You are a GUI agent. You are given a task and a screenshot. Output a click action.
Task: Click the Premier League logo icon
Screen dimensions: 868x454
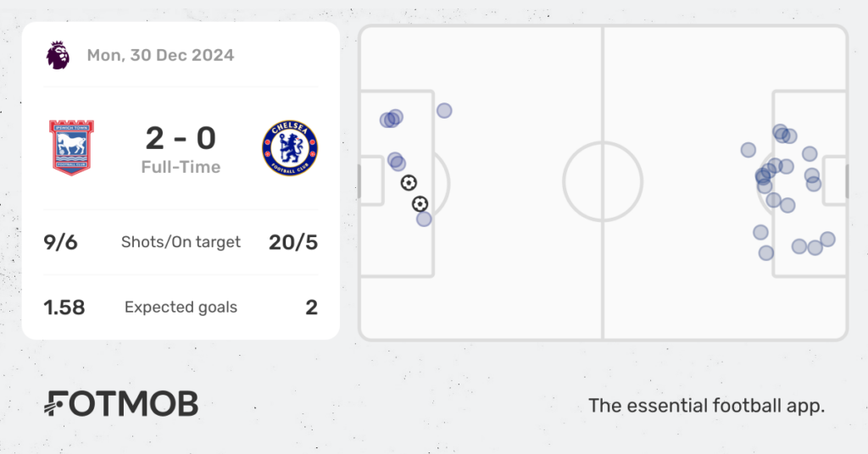pyautogui.click(x=58, y=55)
